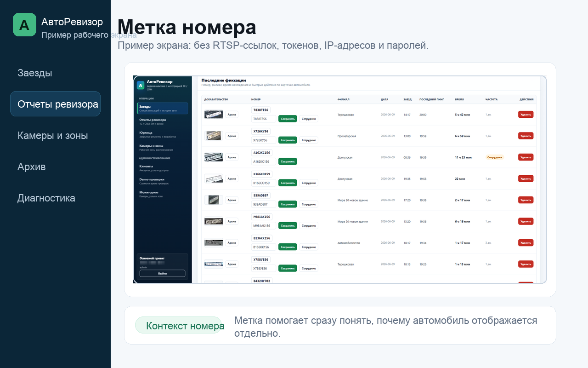Open the plate photo thumbnail for A162KC156

pos(214,157)
